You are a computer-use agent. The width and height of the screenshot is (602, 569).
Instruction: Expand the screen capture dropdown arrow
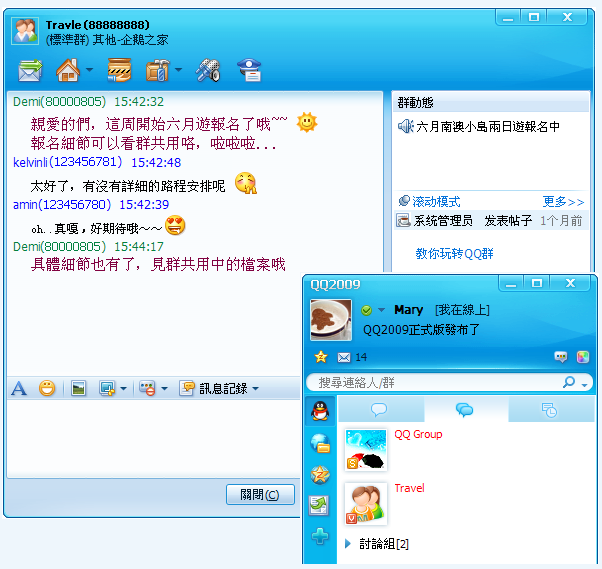pyautogui.click(x=124, y=389)
